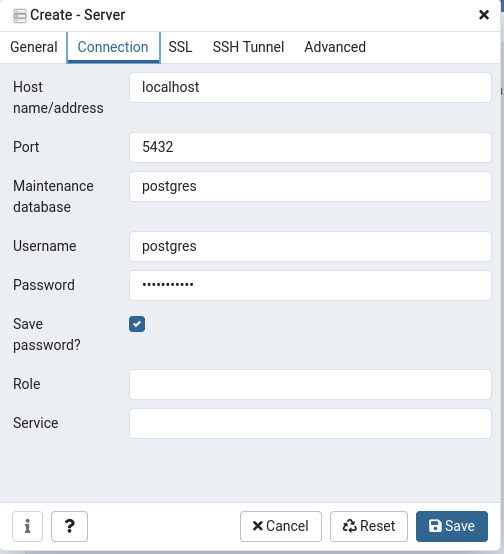Screen dimensions: 504x554
Task: Select the Maintenance database field
Action: tap(310, 187)
